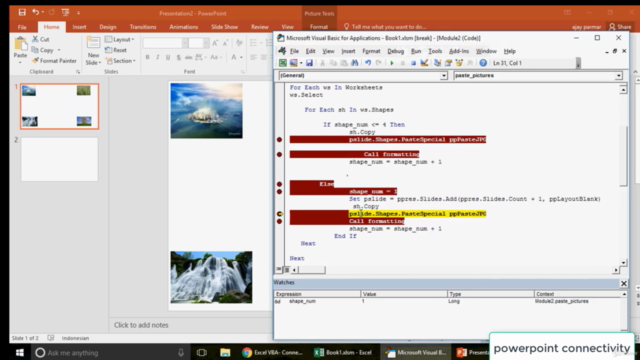Viewport: 640px width, 360px height.
Task: Switch to PowerPoint Animations tab
Action: point(184,27)
